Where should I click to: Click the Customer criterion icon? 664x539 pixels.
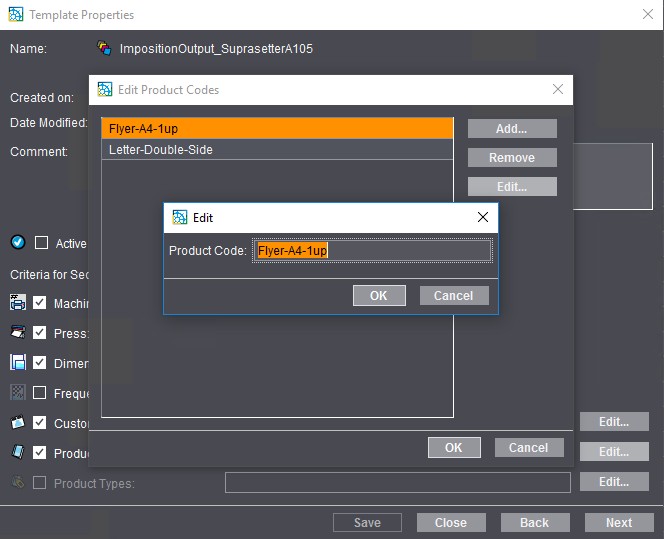(x=18, y=423)
